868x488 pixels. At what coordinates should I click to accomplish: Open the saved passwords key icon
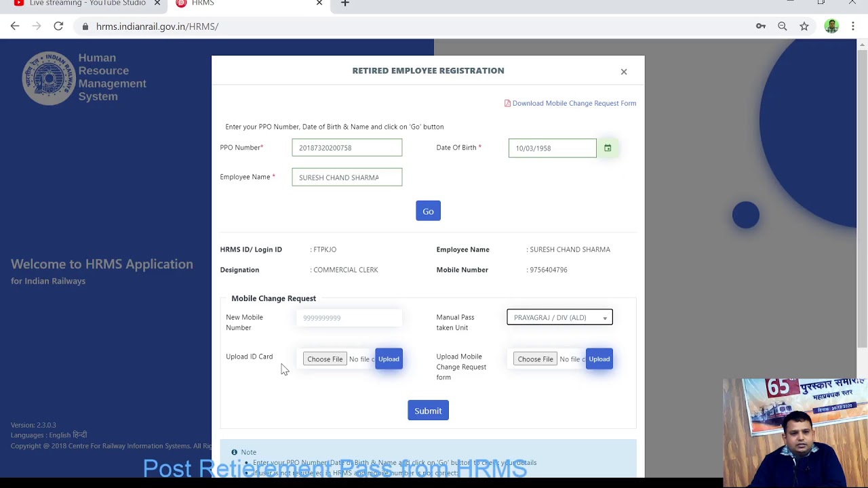click(761, 26)
